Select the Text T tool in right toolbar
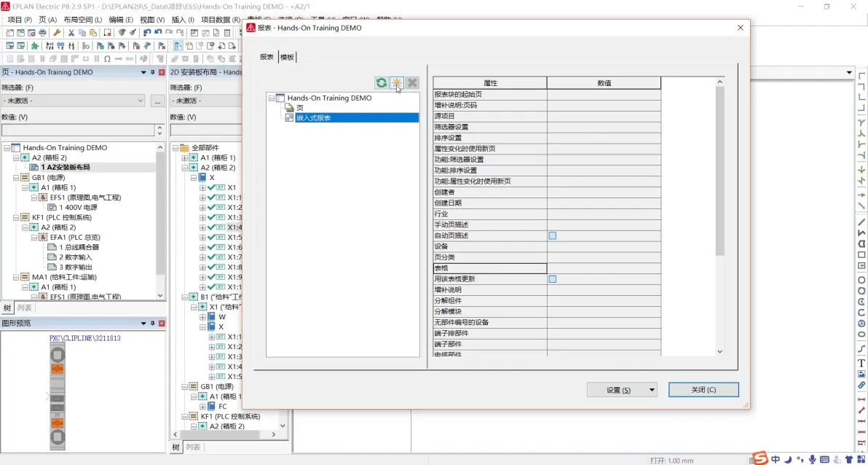The image size is (868, 465). [861, 363]
